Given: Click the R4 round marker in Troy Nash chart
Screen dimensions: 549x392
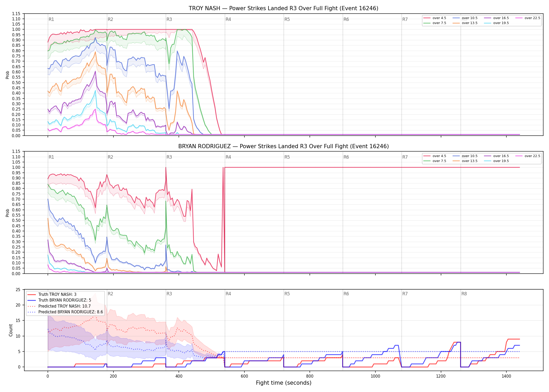Looking at the screenshot, I should click(228, 19).
